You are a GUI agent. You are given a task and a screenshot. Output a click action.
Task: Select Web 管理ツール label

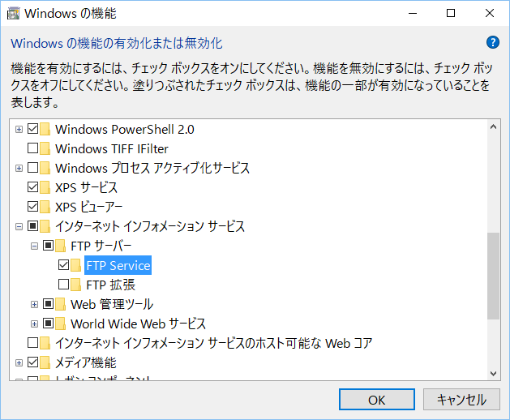click(112, 304)
